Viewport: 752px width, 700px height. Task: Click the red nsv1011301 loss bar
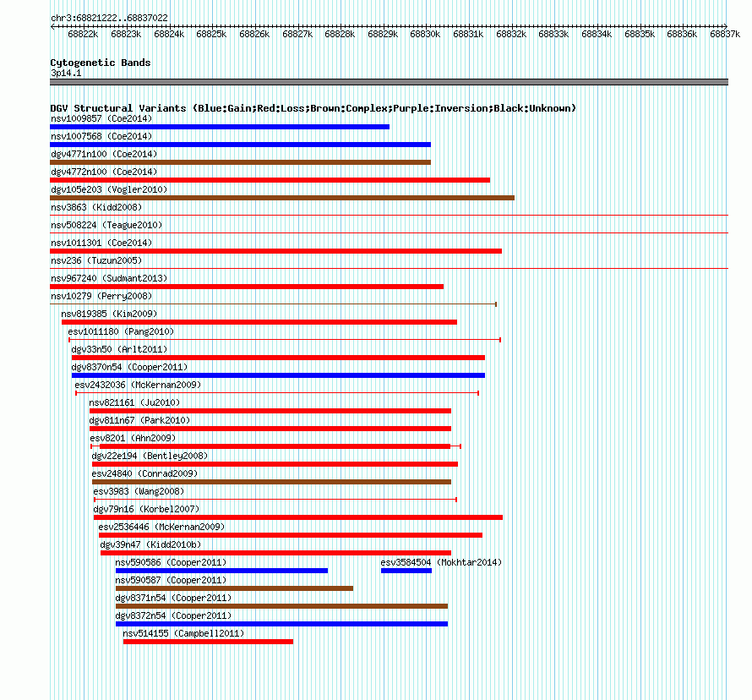pyautogui.click(x=275, y=251)
